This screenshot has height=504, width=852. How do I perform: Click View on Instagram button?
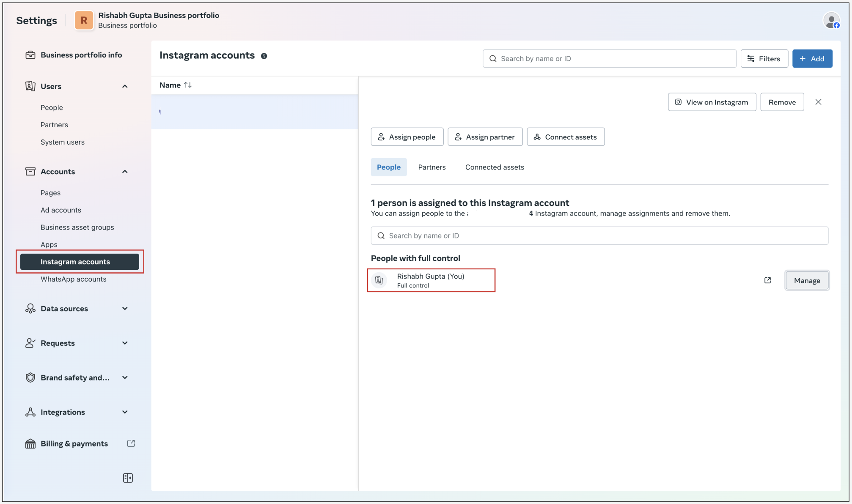(712, 102)
